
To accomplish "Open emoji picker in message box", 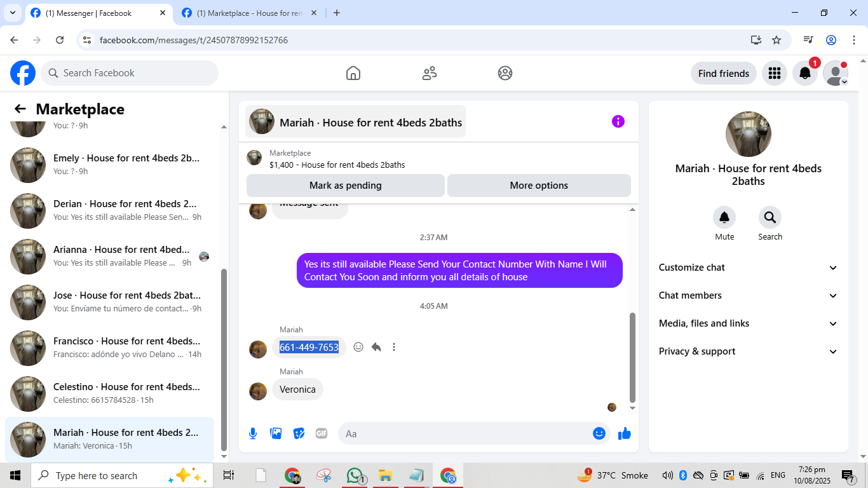I will tap(599, 433).
